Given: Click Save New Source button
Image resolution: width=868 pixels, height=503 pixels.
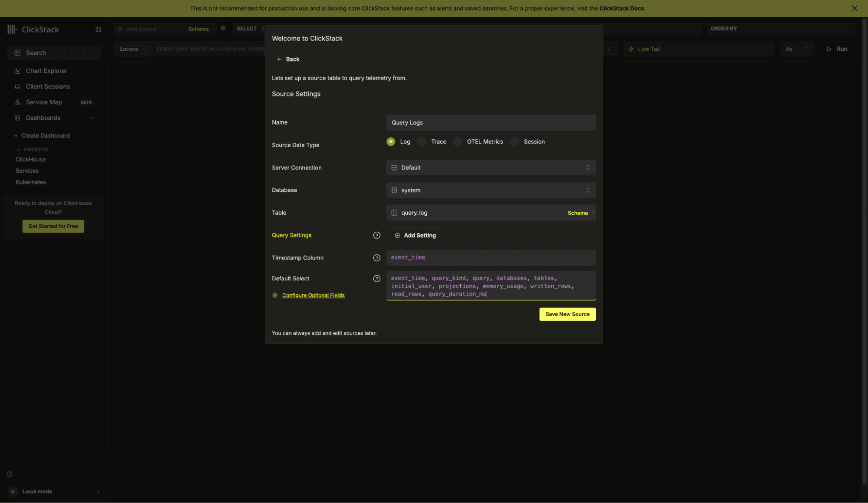Looking at the screenshot, I should 567,314.
